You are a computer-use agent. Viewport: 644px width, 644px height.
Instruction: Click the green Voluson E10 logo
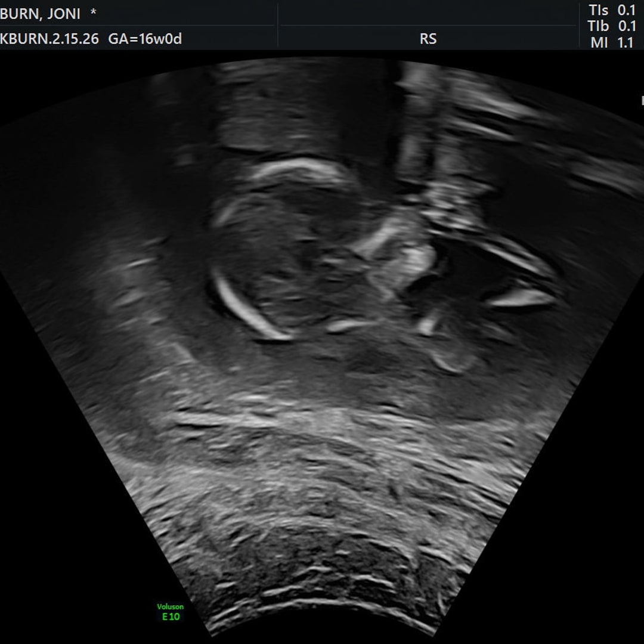(171, 612)
